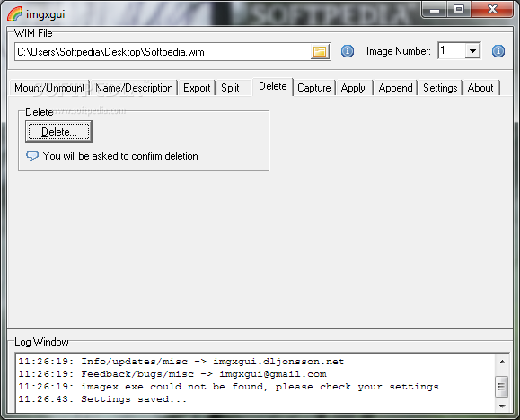Go to the Append tab
Viewport: 520px width, 420px height.
point(395,88)
